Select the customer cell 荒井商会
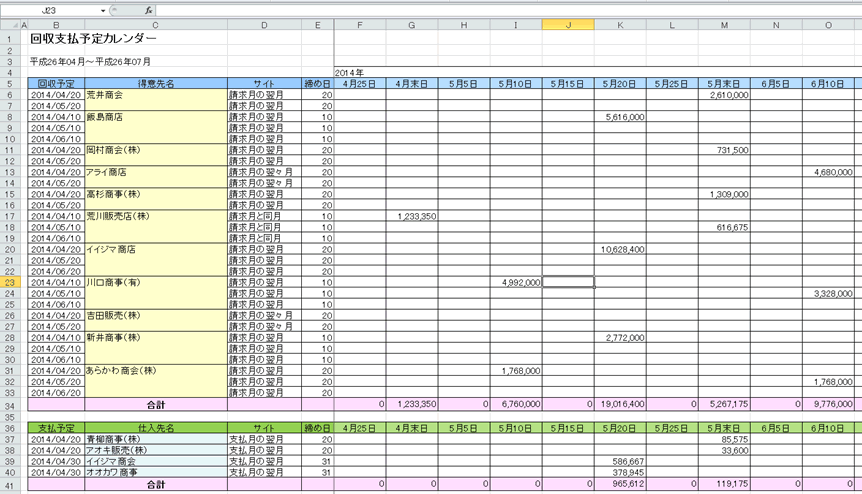 pos(156,95)
